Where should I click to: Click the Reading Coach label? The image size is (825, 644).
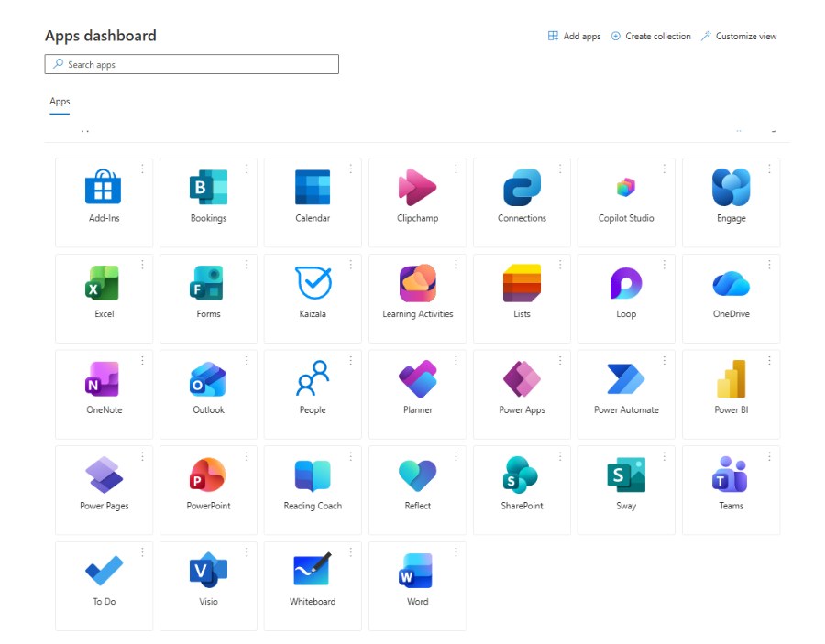313,506
